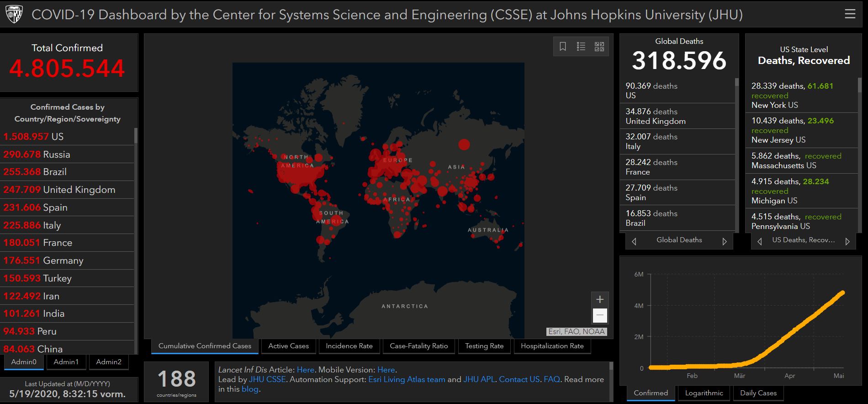
Task: Click the bookmarks icon on the map
Action: [563, 47]
